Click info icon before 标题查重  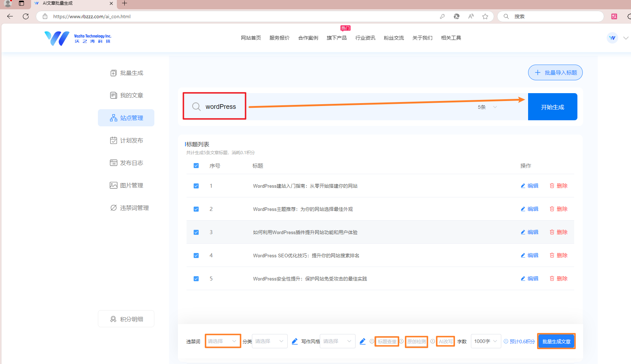[x=372, y=341]
